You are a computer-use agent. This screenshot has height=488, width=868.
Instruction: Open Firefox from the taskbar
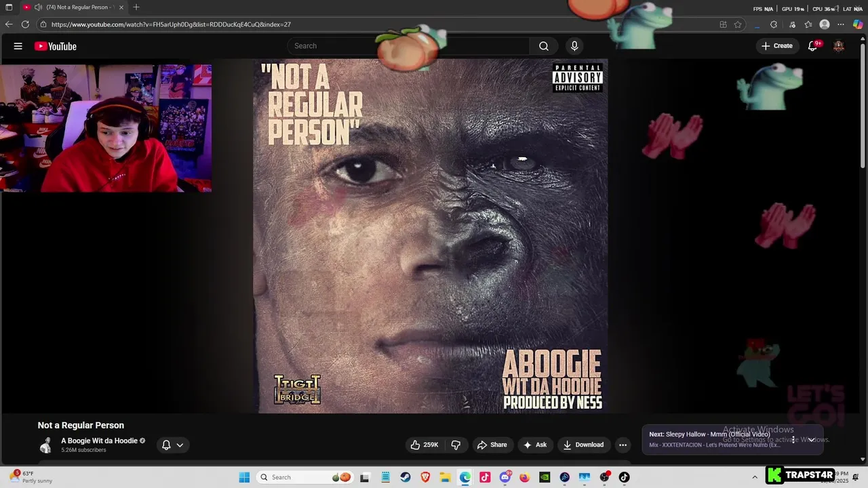524,477
